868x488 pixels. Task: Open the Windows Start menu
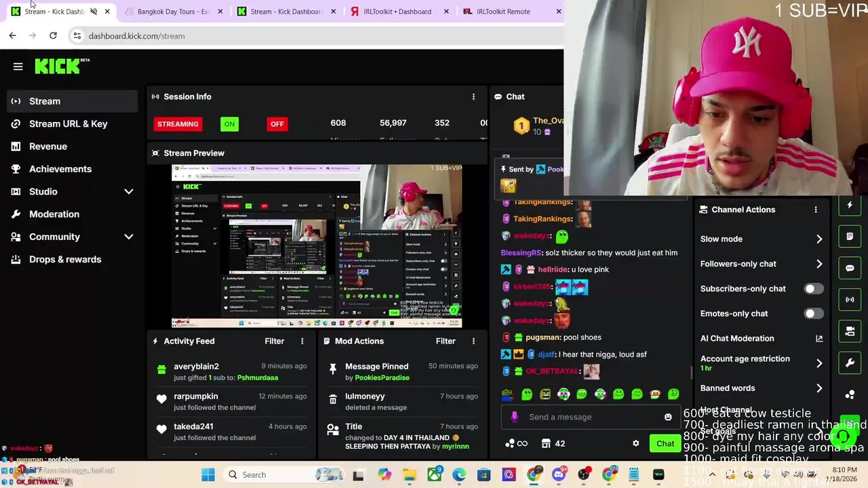pyautogui.click(x=208, y=474)
